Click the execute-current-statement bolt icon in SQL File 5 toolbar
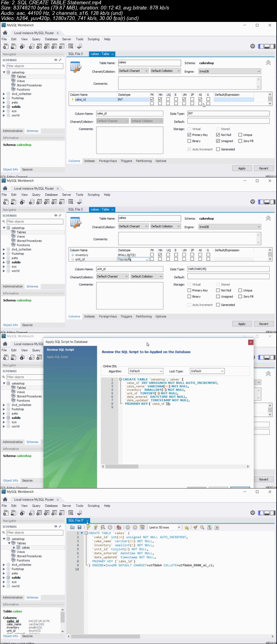Viewport: 277px width, 644px height. coord(95,527)
